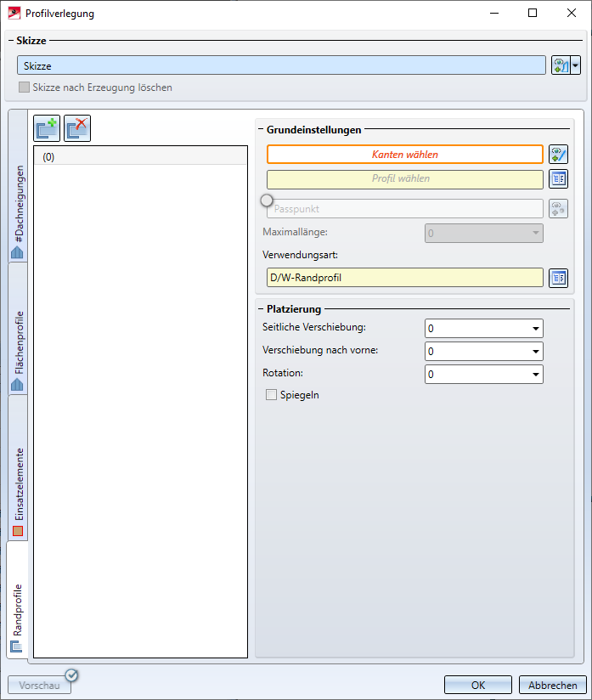Click the delete edge profile icon
The image size is (592, 700).
click(77, 128)
